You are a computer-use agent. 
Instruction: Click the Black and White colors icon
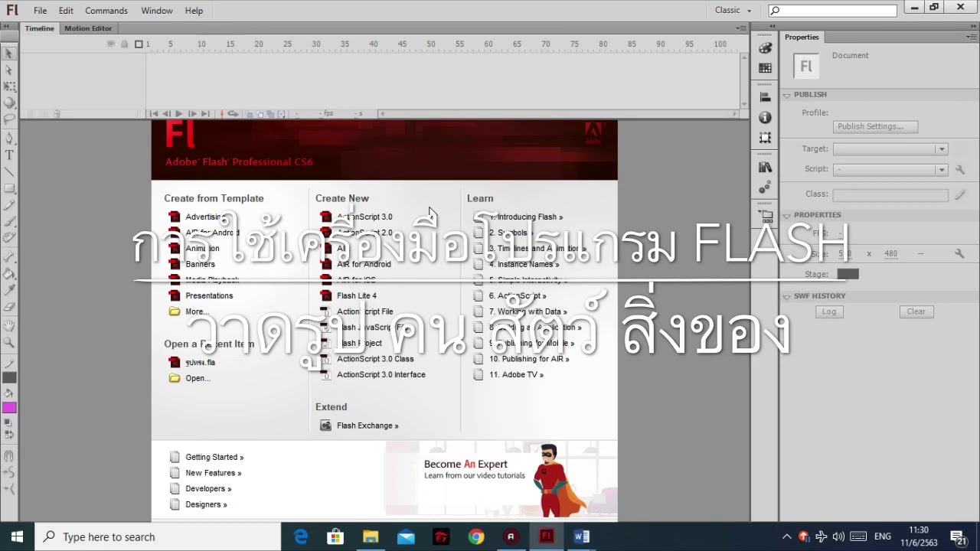coord(6,423)
